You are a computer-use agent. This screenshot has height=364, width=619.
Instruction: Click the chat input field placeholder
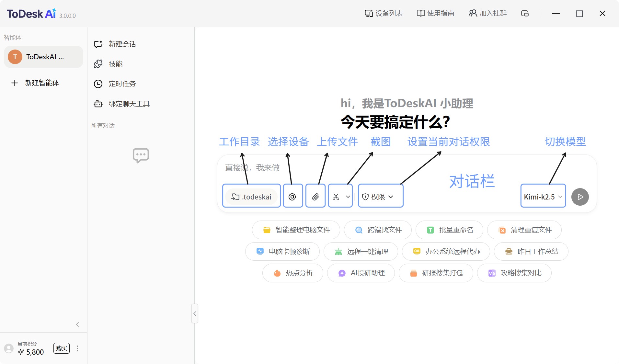[252, 168]
